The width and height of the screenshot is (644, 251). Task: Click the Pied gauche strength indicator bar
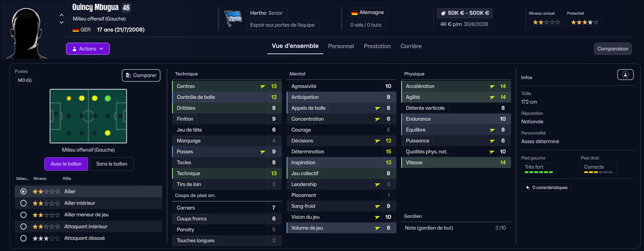pos(539,172)
